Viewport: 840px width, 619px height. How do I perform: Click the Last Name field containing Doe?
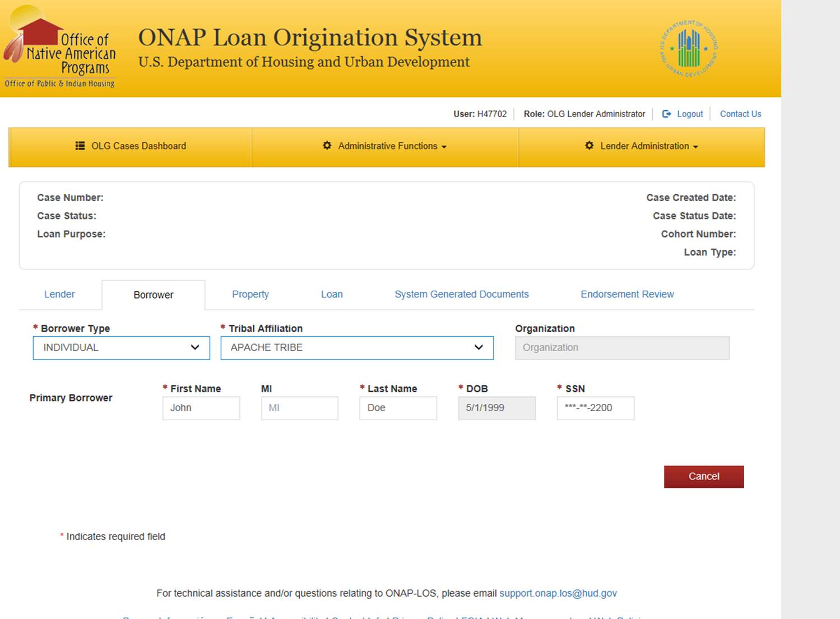(x=398, y=408)
